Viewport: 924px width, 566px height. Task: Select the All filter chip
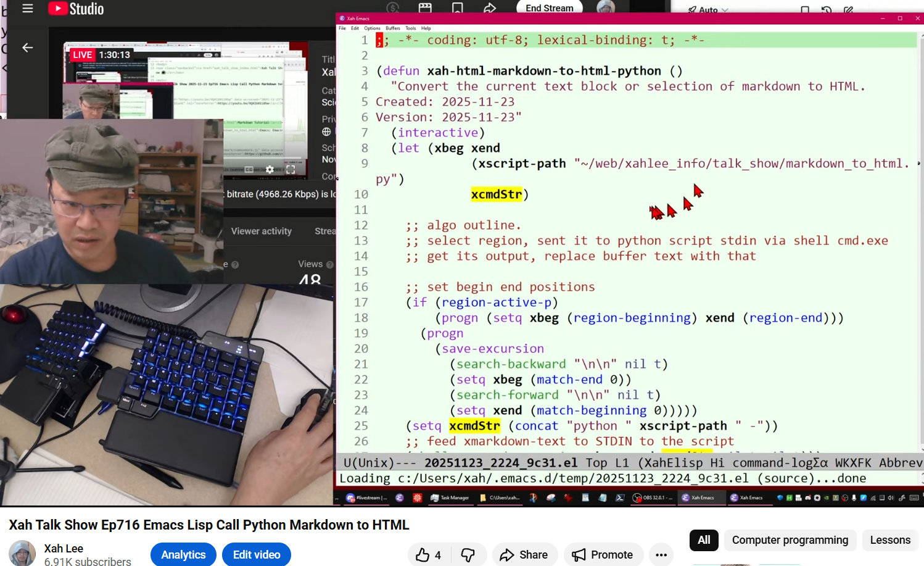click(704, 540)
